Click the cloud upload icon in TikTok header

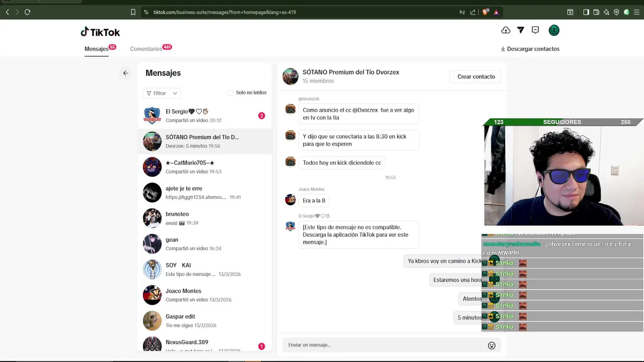coord(506,30)
